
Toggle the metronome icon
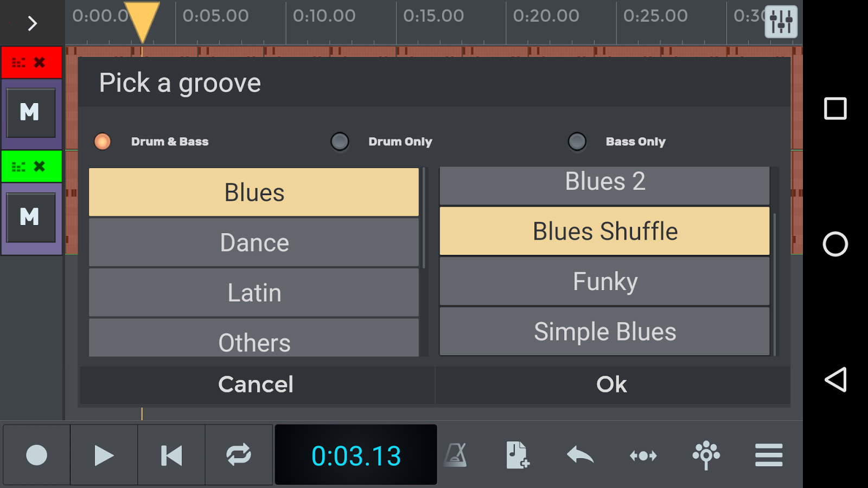(x=456, y=455)
